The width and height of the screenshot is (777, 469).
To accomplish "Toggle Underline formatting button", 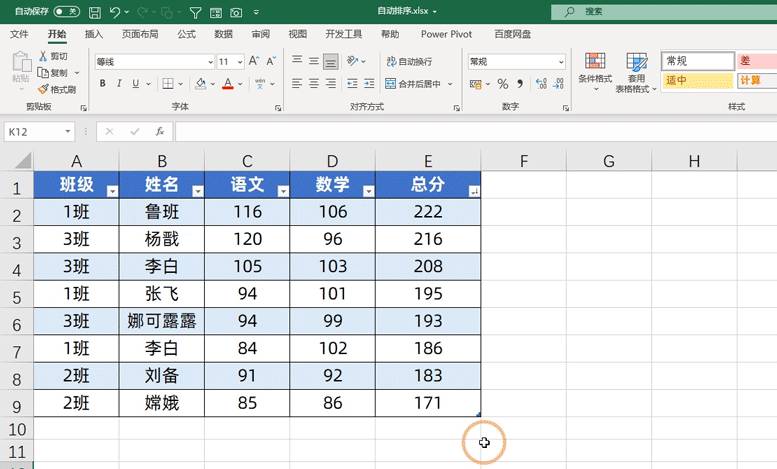I will (x=136, y=83).
